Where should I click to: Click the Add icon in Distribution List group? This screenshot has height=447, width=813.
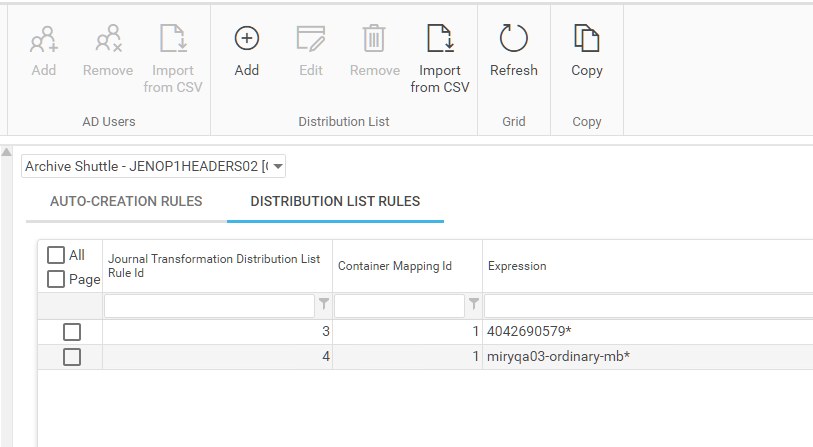(x=246, y=40)
